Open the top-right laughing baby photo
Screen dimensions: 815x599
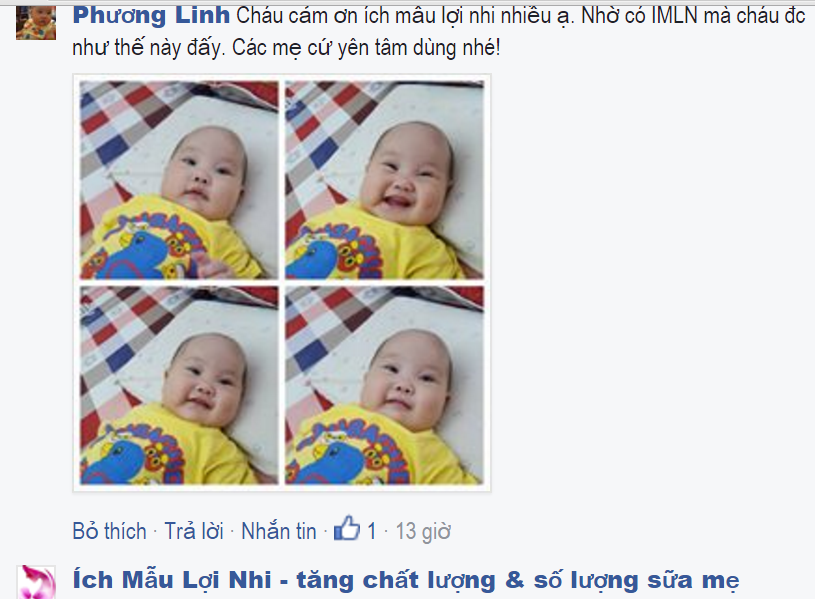(x=385, y=180)
